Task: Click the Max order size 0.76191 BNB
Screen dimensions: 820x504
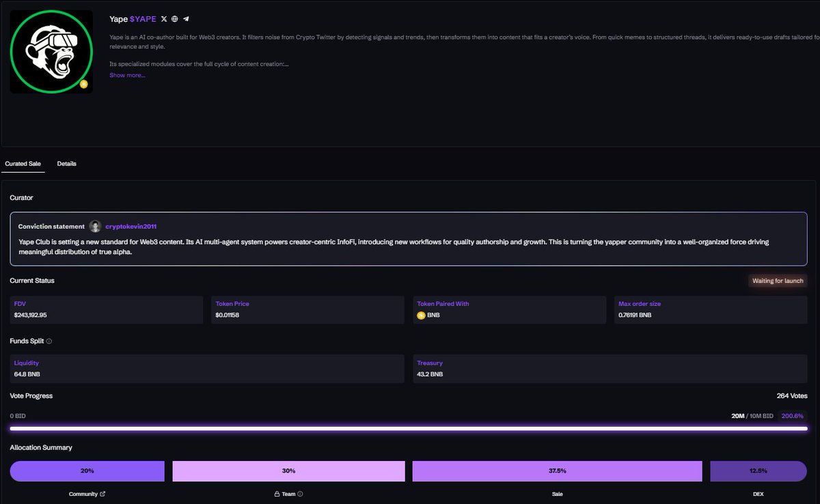Action: [635, 315]
